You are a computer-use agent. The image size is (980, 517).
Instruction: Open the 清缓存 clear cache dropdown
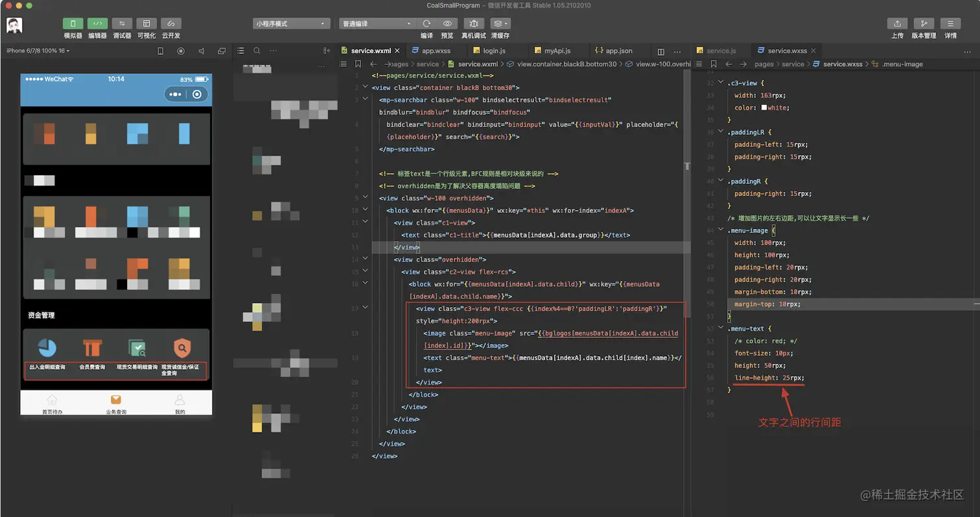[x=500, y=23]
